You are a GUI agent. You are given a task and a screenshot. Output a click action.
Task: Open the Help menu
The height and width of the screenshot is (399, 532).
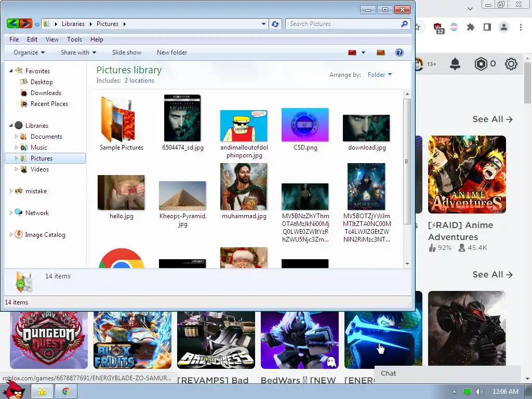tap(97, 39)
